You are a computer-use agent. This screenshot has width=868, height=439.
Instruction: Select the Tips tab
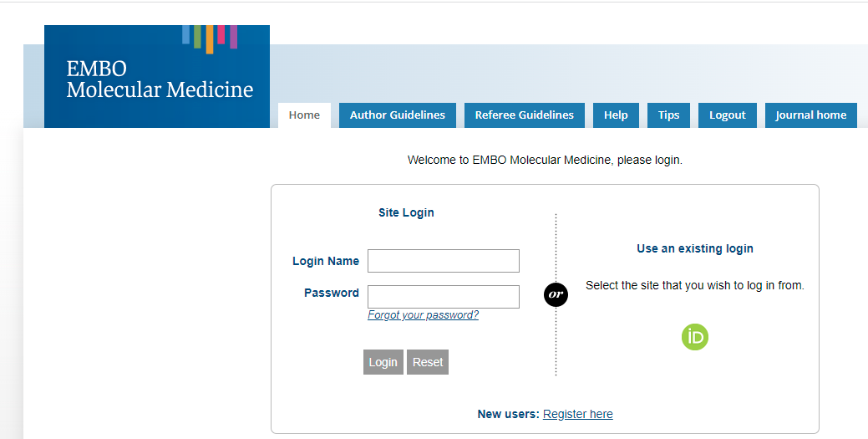pyautogui.click(x=668, y=115)
